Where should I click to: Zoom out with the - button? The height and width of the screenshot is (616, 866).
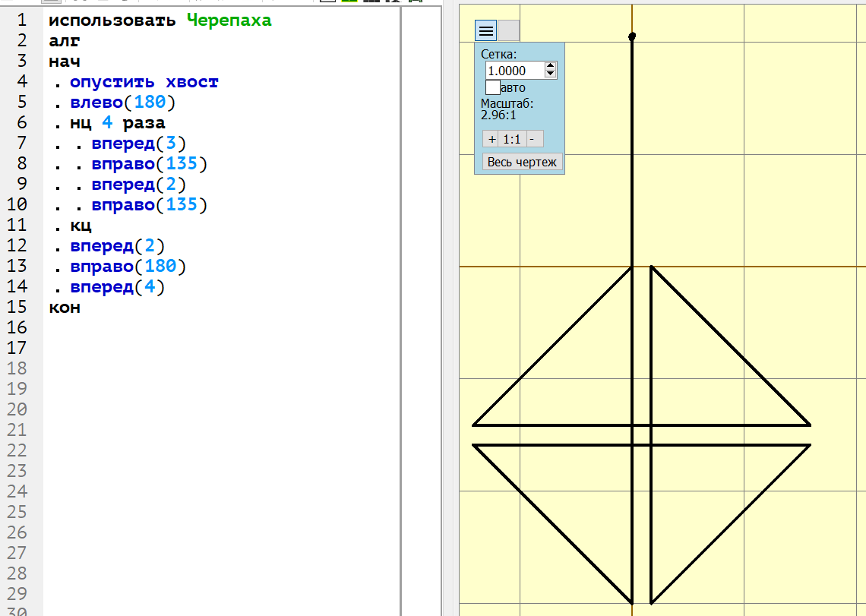click(x=533, y=139)
